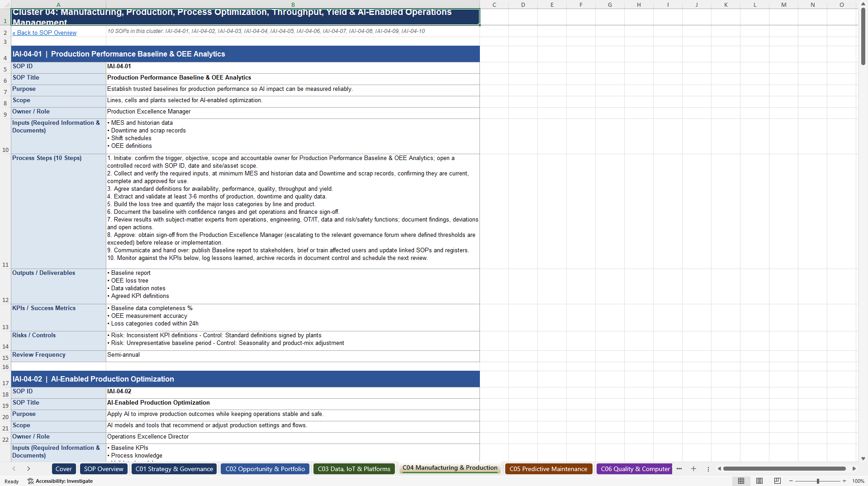
Task: Zoom out with minus icon
Action: pyautogui.click(x=791, y=481)
